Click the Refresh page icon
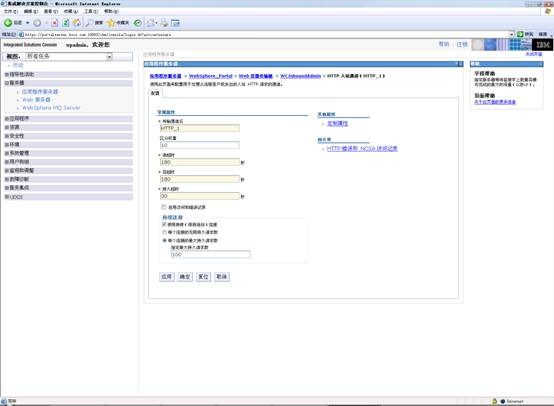Viewport: 554px width, 406px height. click(x=66, y=23)
